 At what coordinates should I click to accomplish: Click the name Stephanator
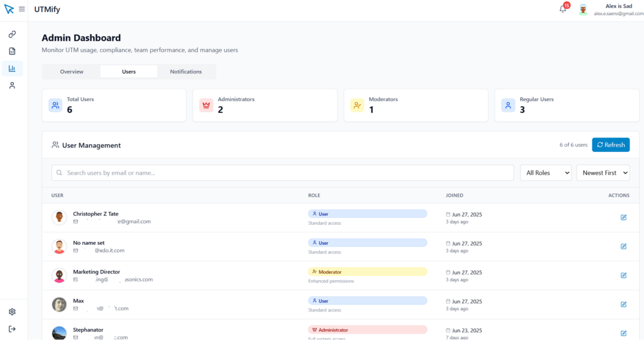point(88,330)
